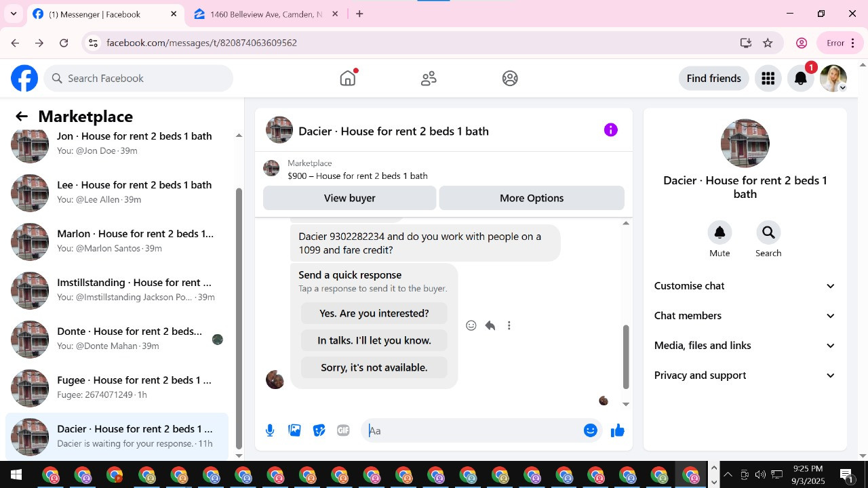Screen dimensions: 868x488
Task: Expand Media, files and links section
Action: pyautogui.click(x=745, y=346)
